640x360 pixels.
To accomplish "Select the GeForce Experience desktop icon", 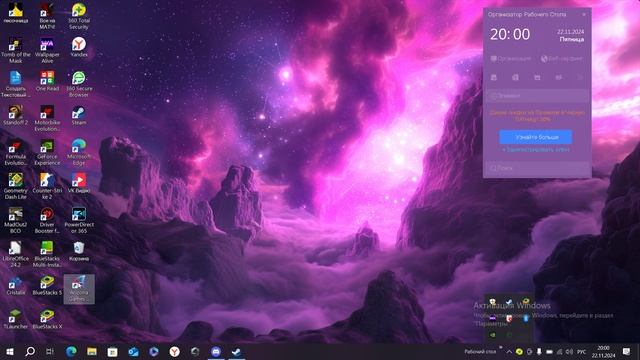I will [47, 152].
